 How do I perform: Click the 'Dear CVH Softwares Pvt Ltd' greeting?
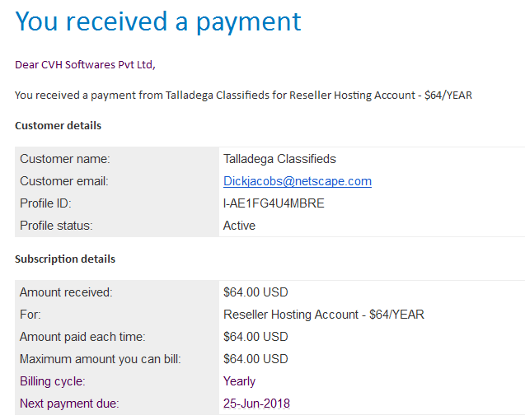pyautogui.click(x=85, y=64)
